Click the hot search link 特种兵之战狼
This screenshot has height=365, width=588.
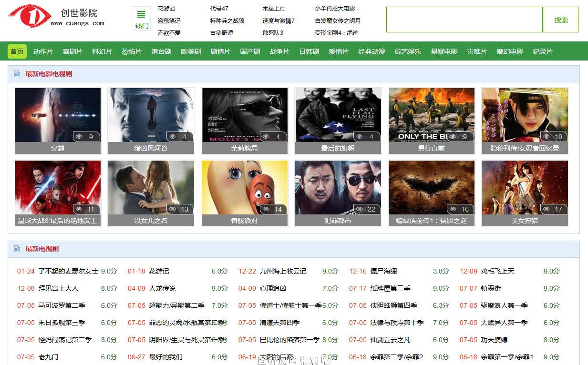(227, 20)
